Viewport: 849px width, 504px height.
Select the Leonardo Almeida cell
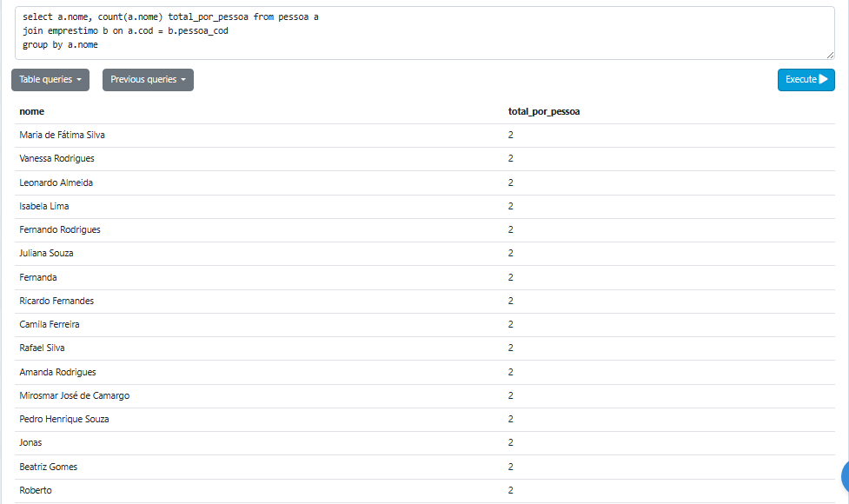[56, 182]
